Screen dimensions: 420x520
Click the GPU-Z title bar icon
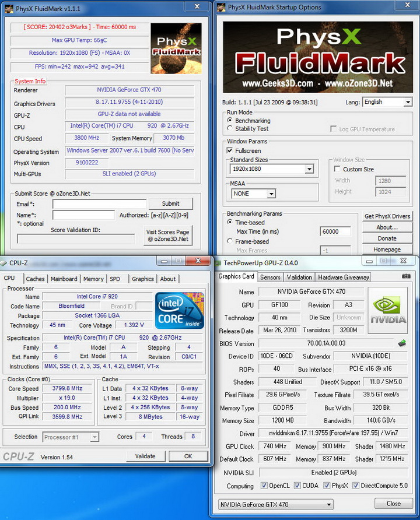point(218,263)
